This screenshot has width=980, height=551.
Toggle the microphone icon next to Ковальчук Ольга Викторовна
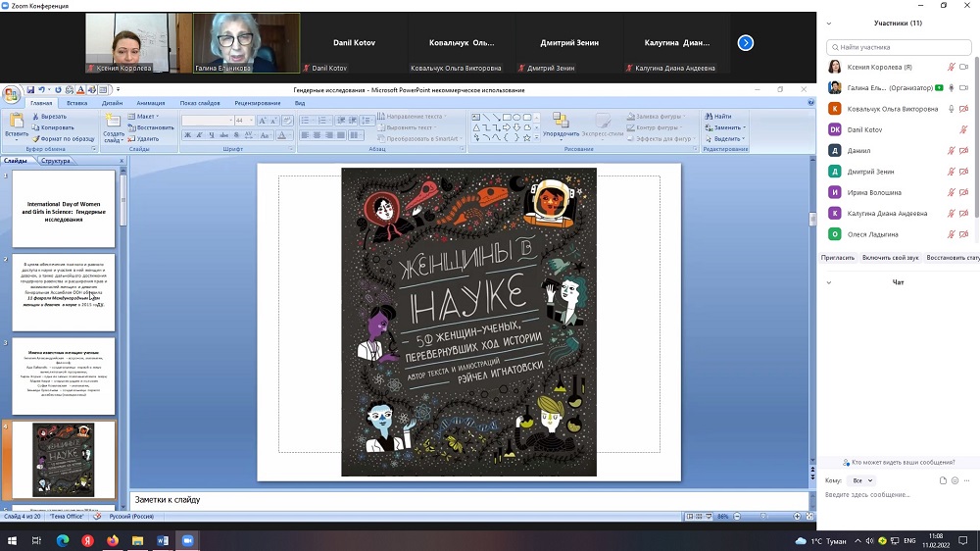[x=951, y=109]
